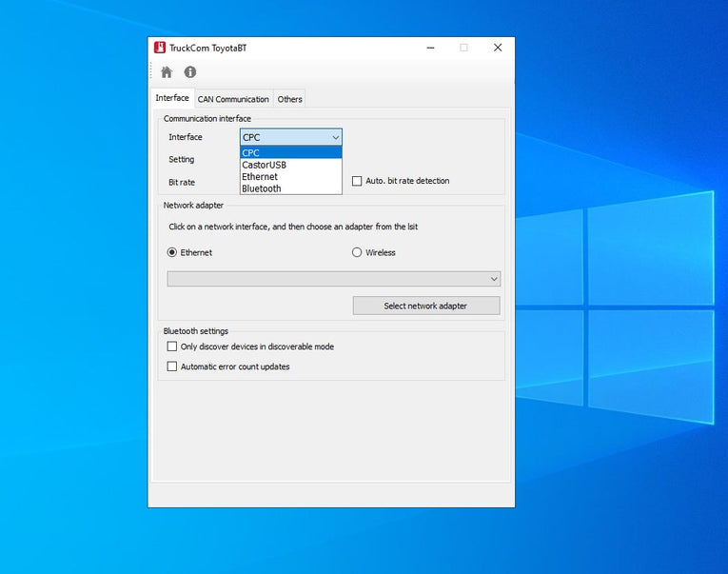Select CastorUSB in the interface list

click(x=290, y=165)
